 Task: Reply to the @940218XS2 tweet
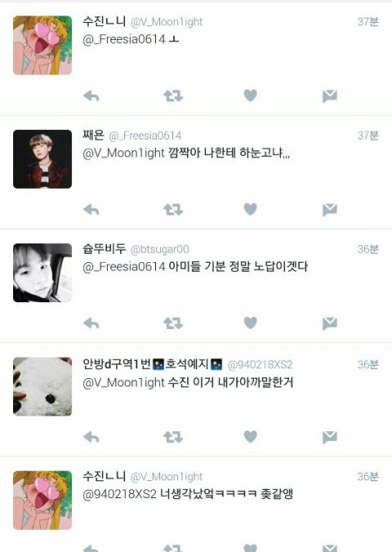click(91, 437)
